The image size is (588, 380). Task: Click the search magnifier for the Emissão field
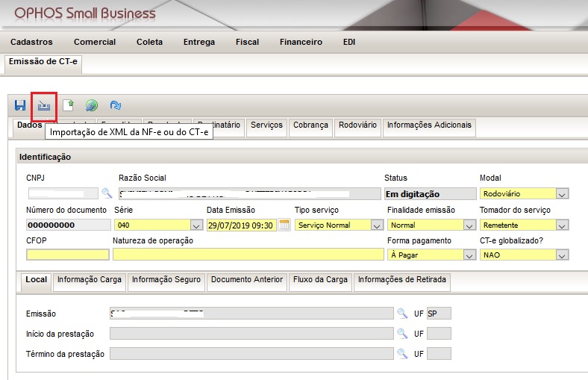coord(402,314)
